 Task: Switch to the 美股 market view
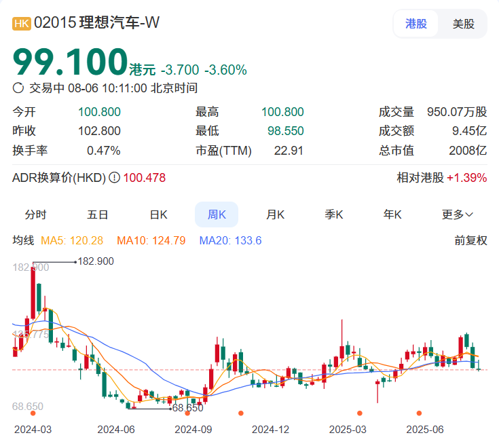coord(464,24)
